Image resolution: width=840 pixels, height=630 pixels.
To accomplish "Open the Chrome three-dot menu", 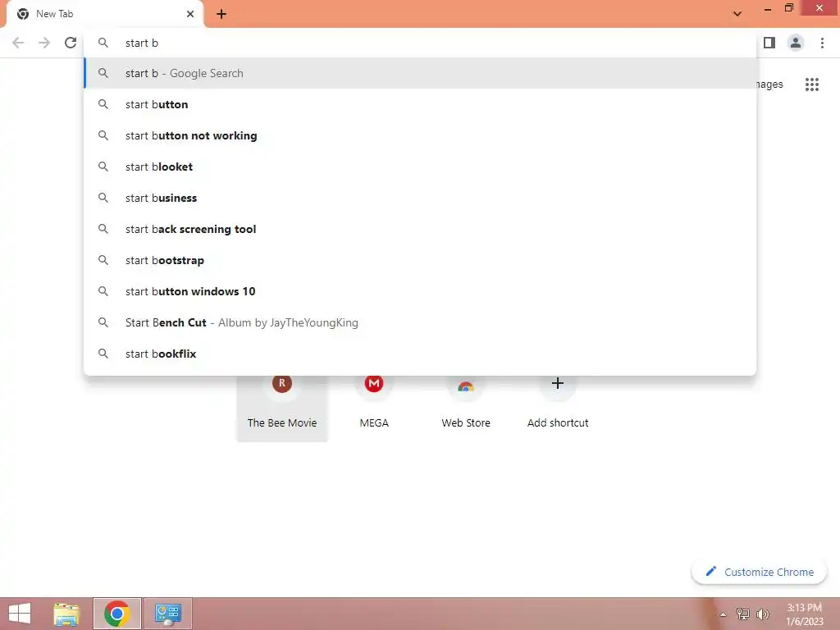I will coord(822,43).
